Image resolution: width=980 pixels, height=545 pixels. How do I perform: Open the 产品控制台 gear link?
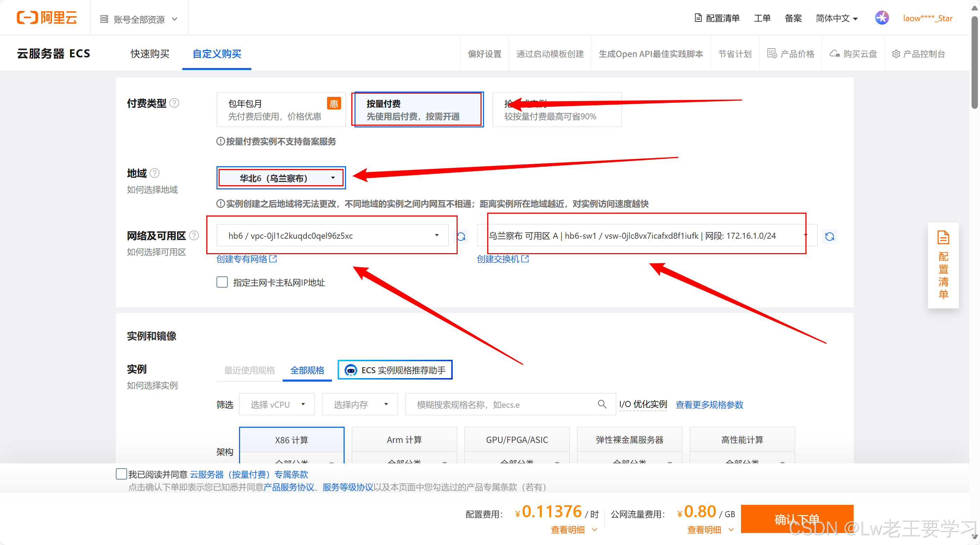(918, 54)
